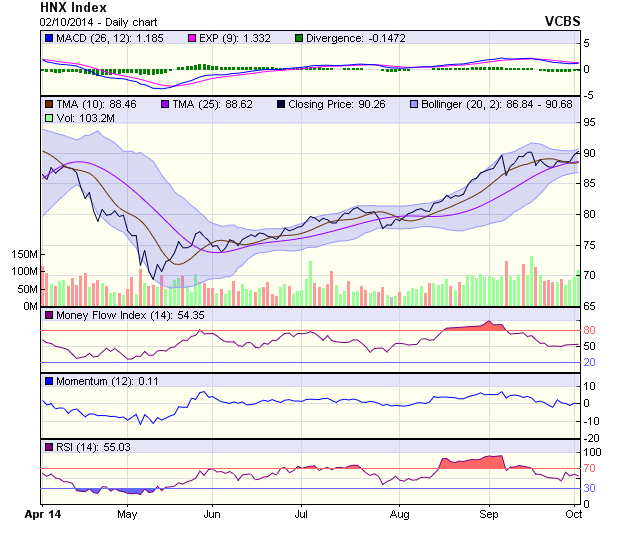
Task: Click the dark Closing Price legend swatch
Action: [282, 103]
